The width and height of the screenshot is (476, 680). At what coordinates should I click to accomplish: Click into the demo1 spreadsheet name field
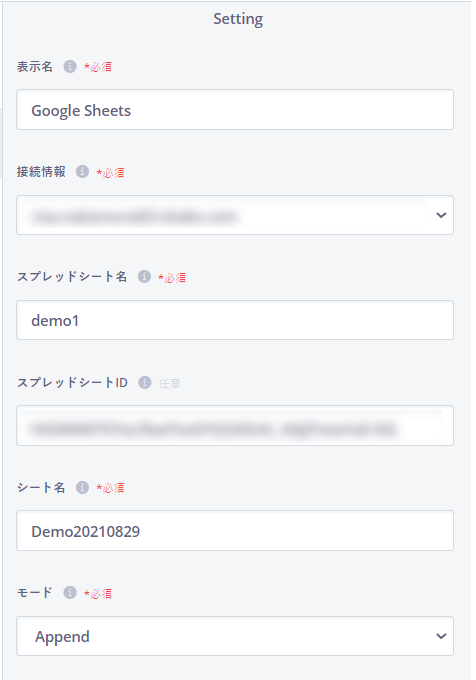[235, 320]
